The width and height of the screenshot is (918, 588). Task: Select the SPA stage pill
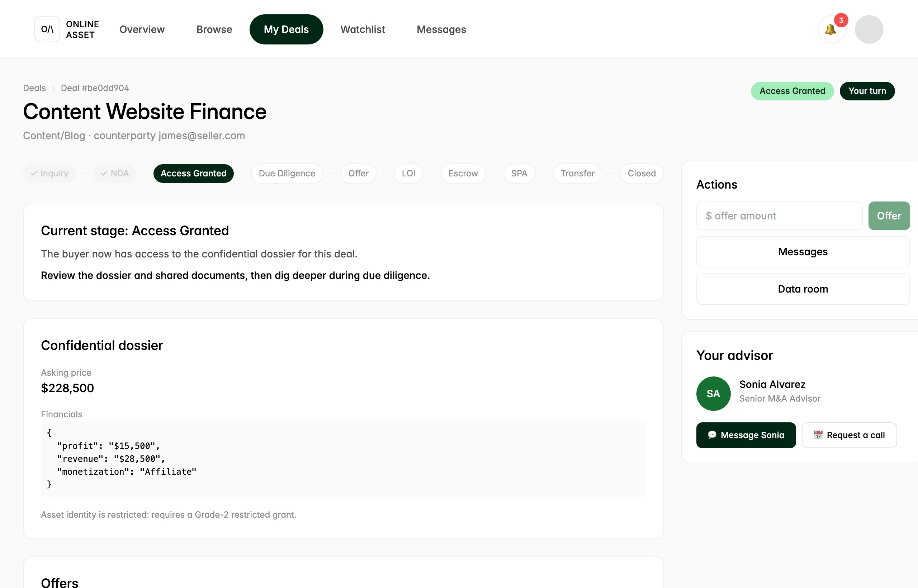pyautogui.click(x=519, y=173)
